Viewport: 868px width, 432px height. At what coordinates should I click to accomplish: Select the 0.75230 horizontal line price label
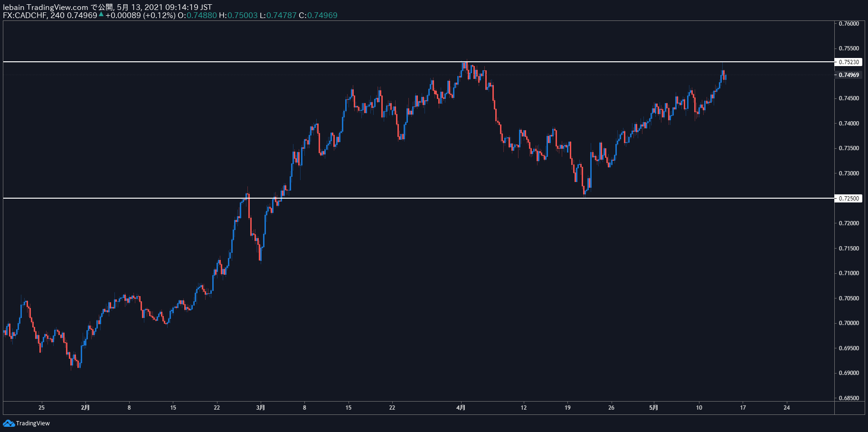click(x=849, y=62)
